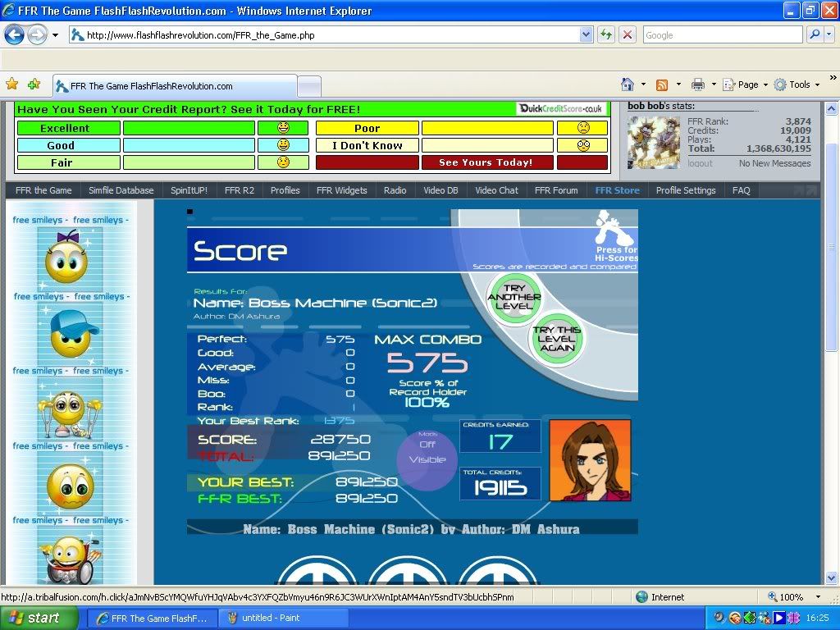The width and height of the screenshot is (840, 630).
Task: Click the Add to Favorites icon
Action: click(34, 84)
